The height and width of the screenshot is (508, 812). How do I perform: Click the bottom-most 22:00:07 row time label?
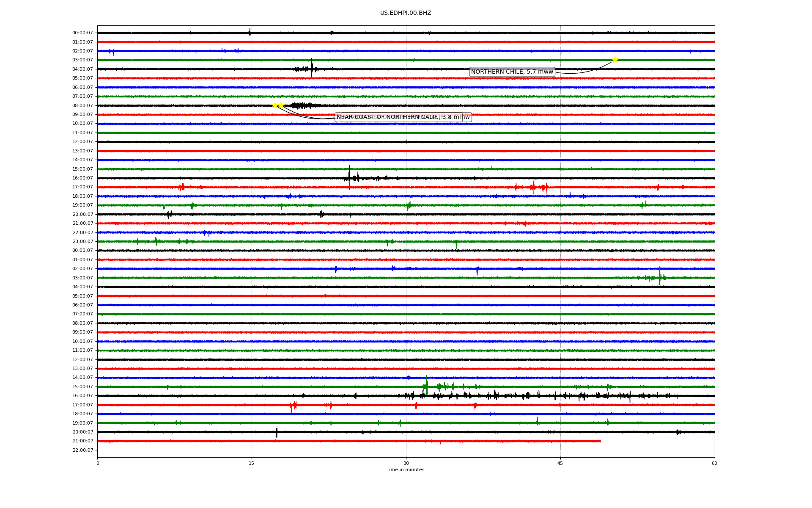pyautogui.click(x=83, y=450)
